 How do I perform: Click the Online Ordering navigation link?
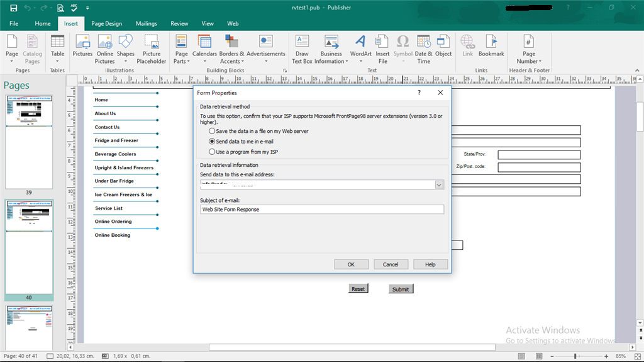[113, 222]
